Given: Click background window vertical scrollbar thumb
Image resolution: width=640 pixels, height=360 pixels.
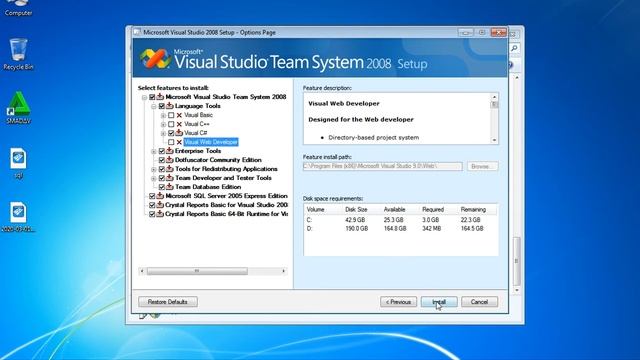Looking at the screenshot, I should pyautogui.click(x=517, y=260).
